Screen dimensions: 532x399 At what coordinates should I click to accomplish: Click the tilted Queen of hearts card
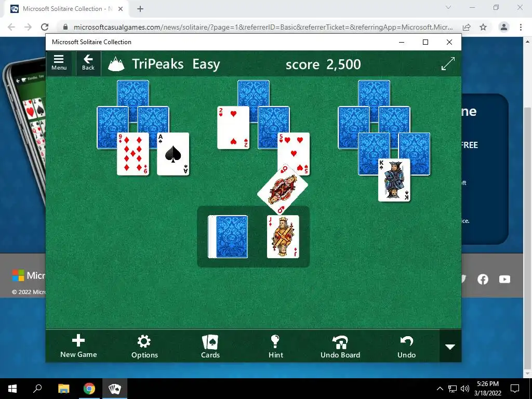pos(282,190)
